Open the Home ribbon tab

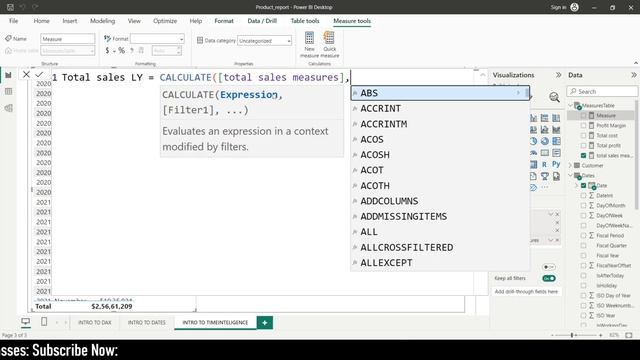click(x=41, y=21)
